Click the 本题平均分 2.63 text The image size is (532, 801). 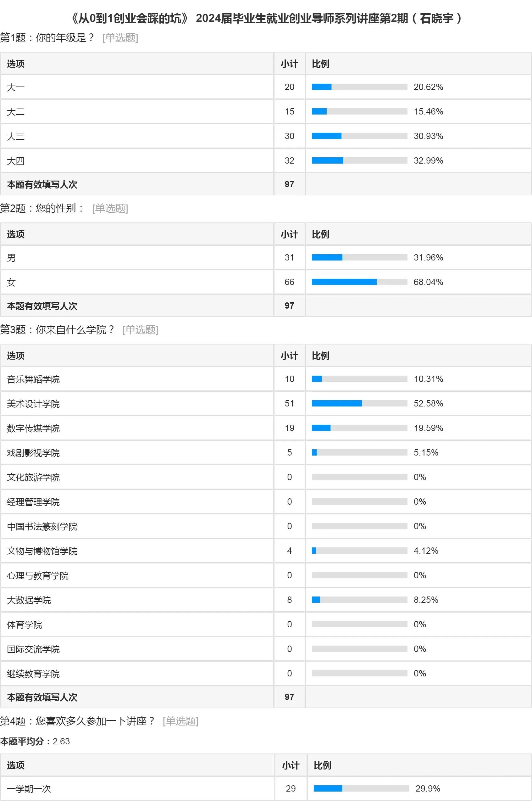tap(35, 741)
